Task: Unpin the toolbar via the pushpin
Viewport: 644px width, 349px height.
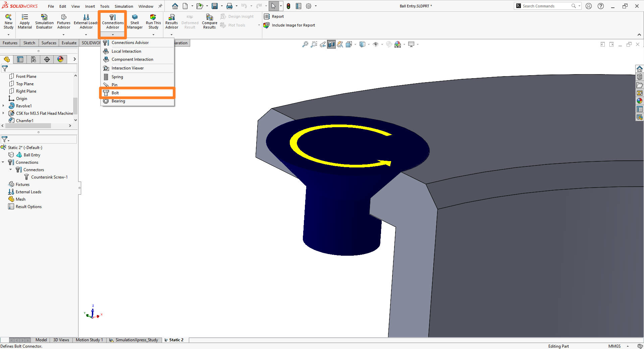Action: 160,6
